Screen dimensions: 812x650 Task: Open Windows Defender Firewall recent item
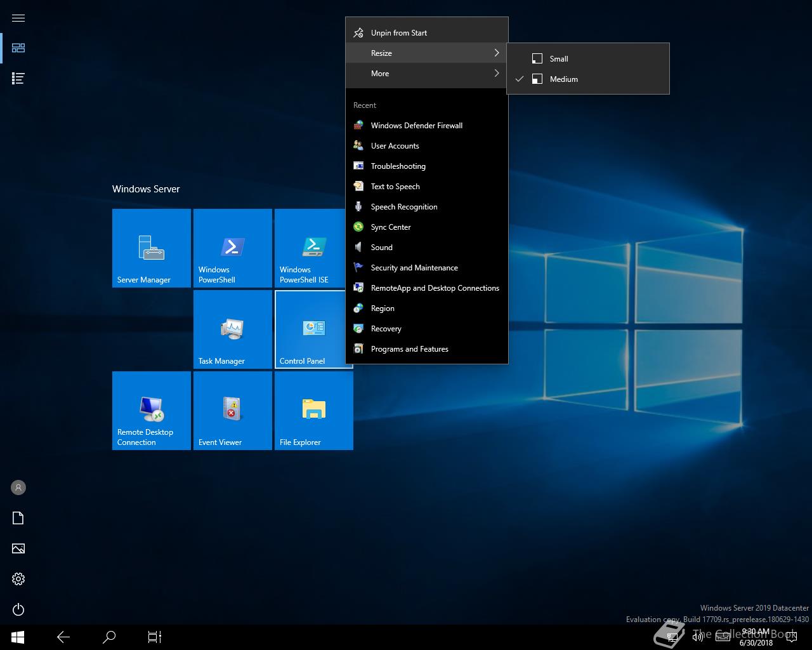427,125
